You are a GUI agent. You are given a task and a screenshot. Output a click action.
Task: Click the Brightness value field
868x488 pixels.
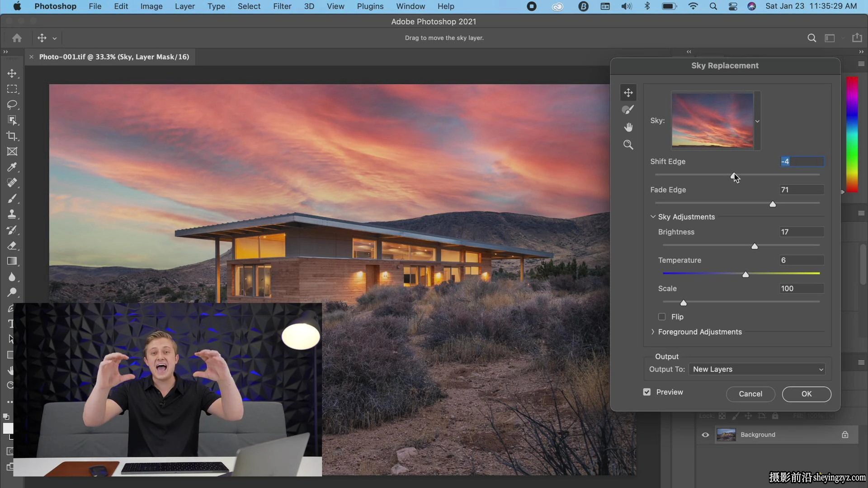tap(802, 232)
